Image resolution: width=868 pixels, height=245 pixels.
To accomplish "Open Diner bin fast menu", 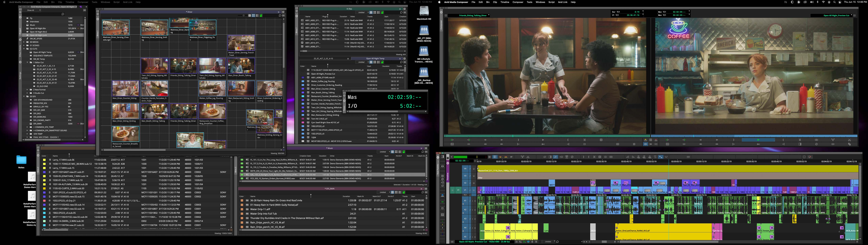I will pos(283,15).
